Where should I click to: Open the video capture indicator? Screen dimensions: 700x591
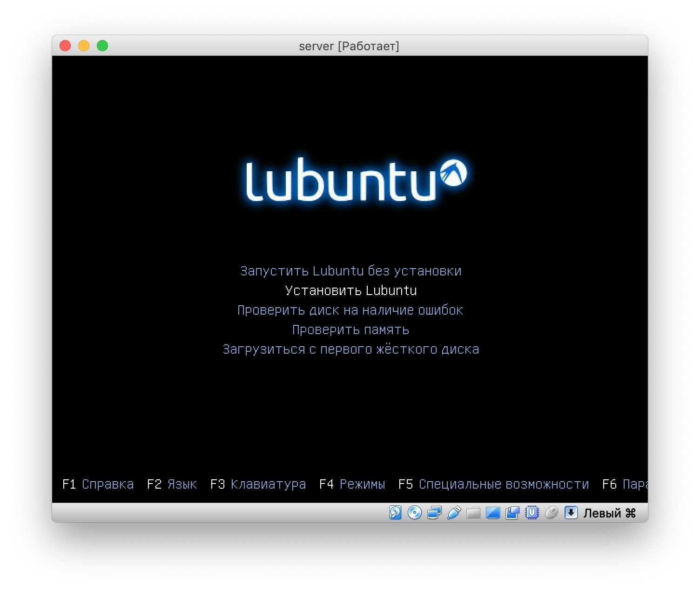click(512, 513)
